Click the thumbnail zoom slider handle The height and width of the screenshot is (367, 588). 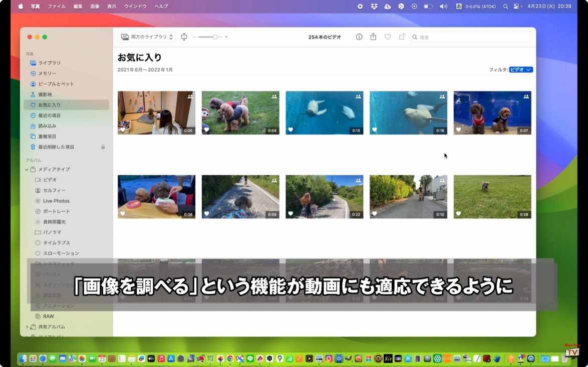(x=215, y=37)
